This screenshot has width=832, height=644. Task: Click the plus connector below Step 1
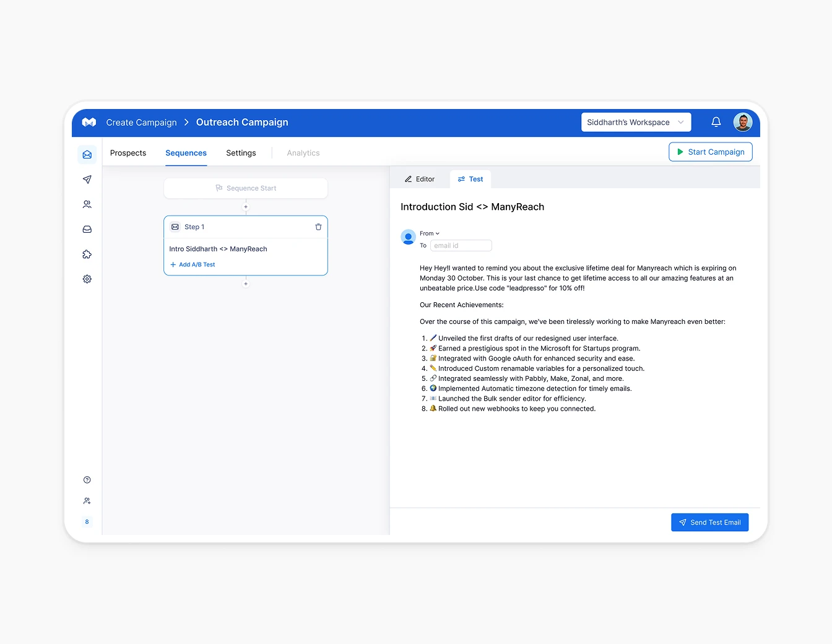coord(246,284)
